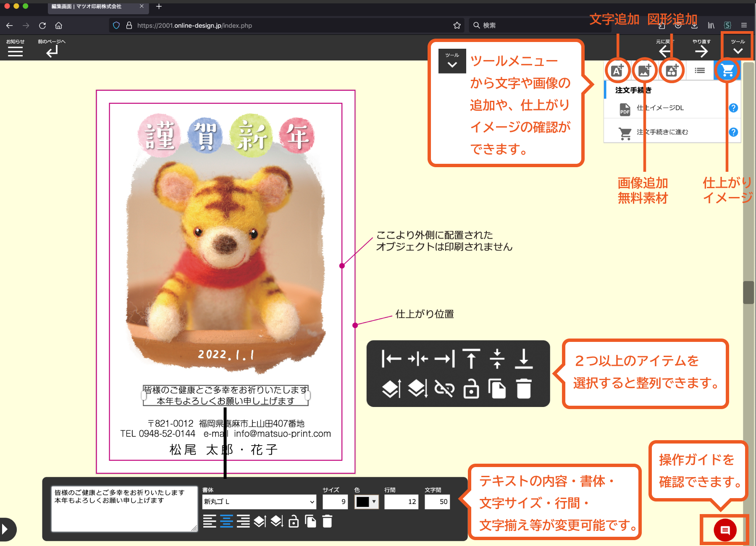Download 仕上イメージDL PDF
This screenshot has width=756, height=546.
pos(660,108)
